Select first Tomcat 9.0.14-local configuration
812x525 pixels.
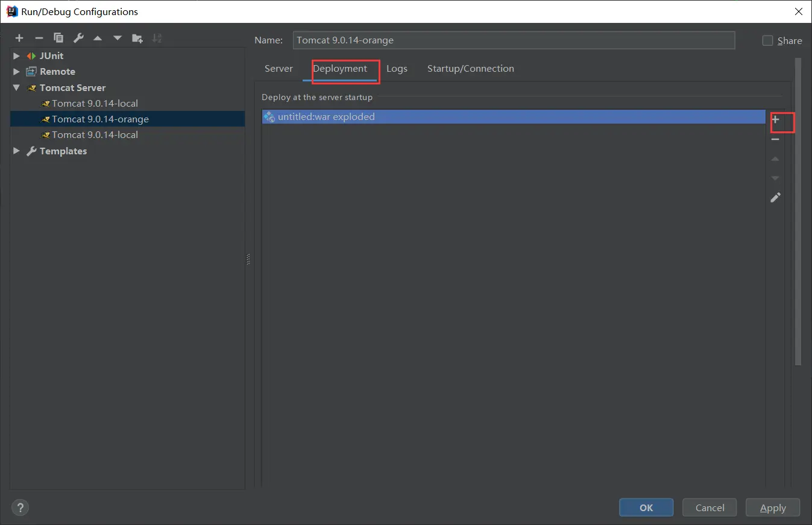[x=95, y=103]
